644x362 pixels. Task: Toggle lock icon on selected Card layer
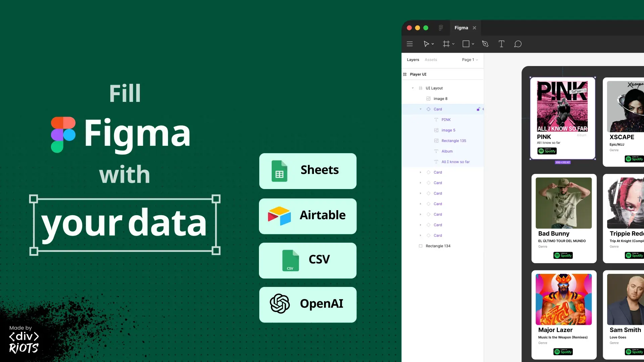[478, 109]
